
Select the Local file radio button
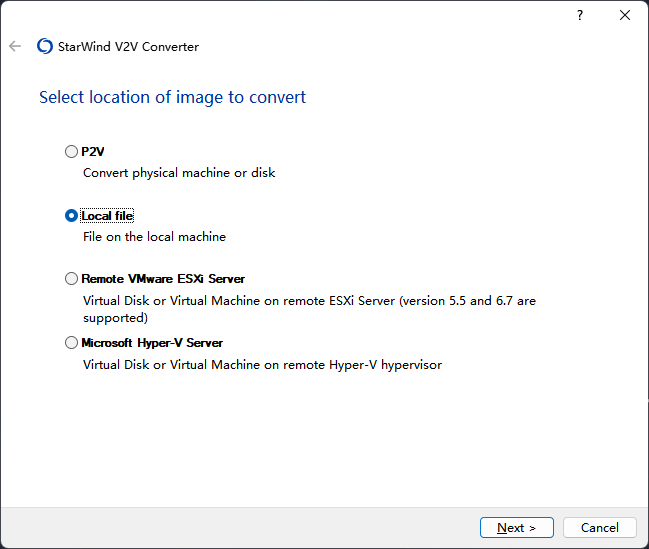[x=71, y=216]
